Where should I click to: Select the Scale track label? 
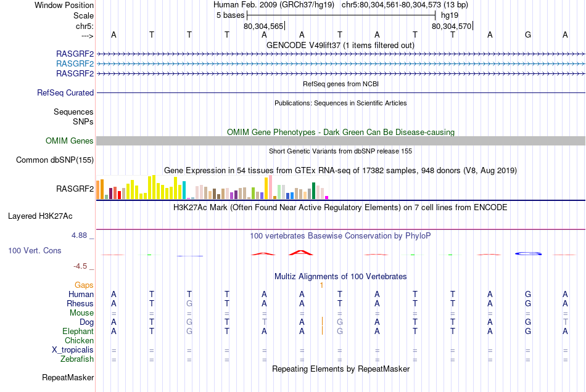(x=83, y=15)
